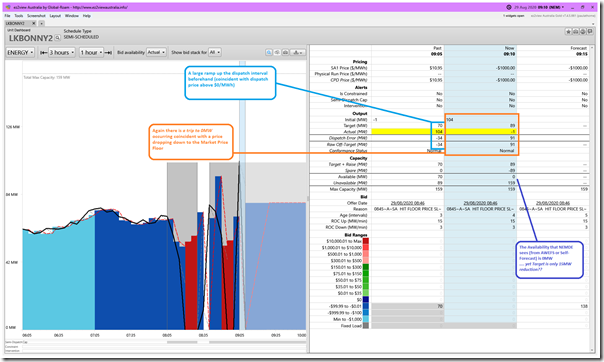This screenshot has height=362, width=604.
Task: Open the Bid availability Actual dropdown
Action: [x=156, y=52]
